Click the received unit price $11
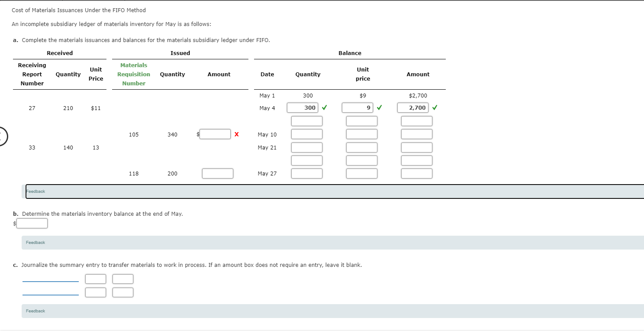Image resolution: width=644 pixels, height=331 pixels. [x=96, y=108]
